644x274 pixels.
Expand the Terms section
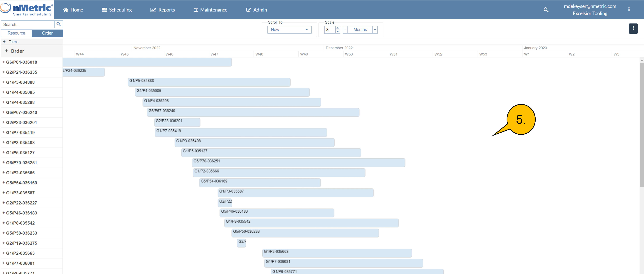[x=4, y=42]
